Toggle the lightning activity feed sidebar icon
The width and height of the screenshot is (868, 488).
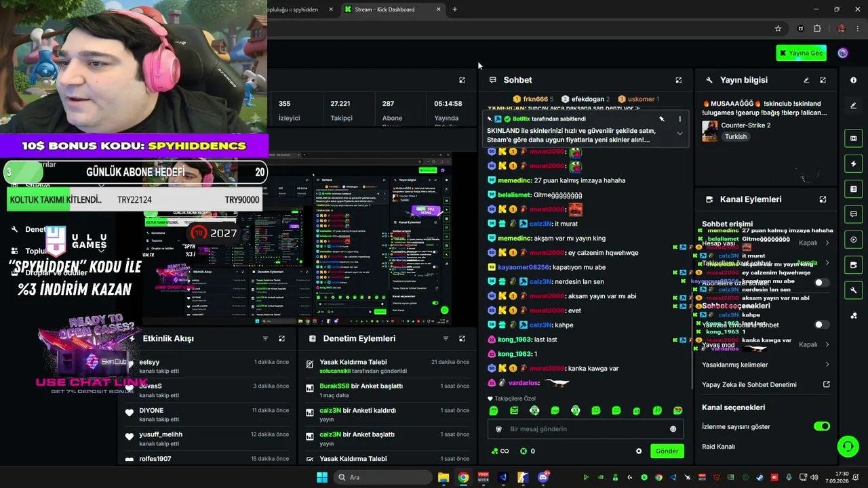pos(853,164)
